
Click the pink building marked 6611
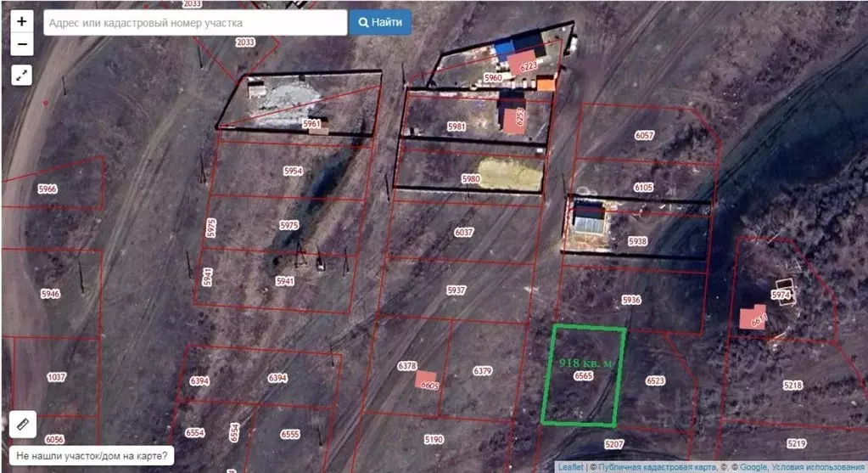click(x=753, y=318)
